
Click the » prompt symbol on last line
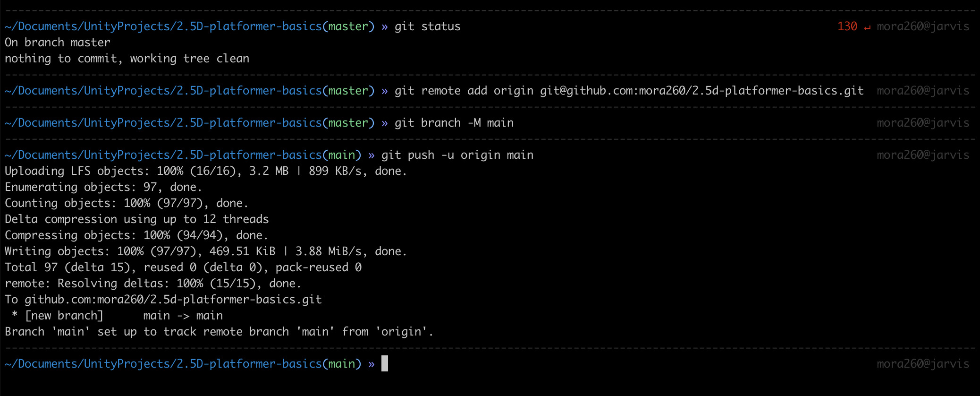click(x=372, y=364)
